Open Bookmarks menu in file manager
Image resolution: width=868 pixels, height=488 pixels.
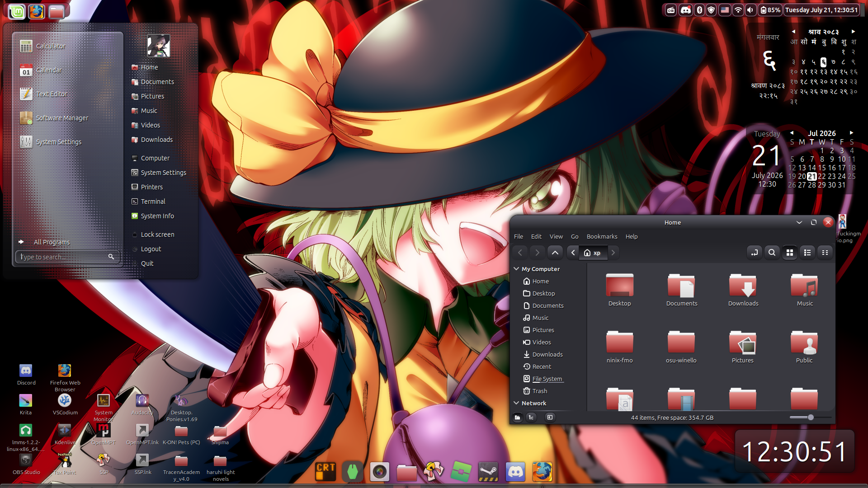pos(602,236)
